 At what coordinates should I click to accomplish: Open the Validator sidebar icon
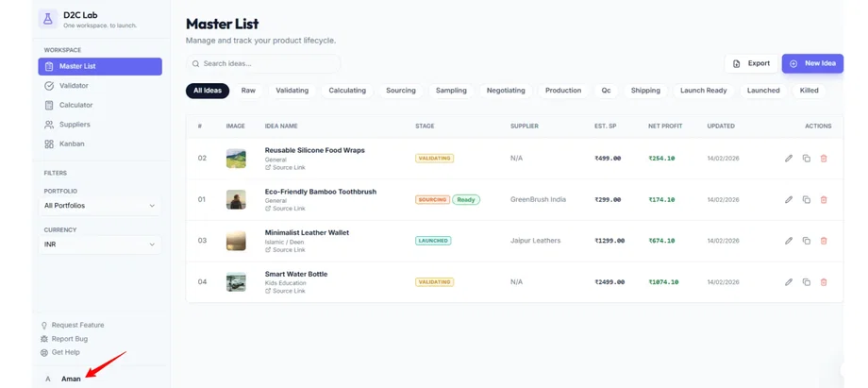(49, 86)
